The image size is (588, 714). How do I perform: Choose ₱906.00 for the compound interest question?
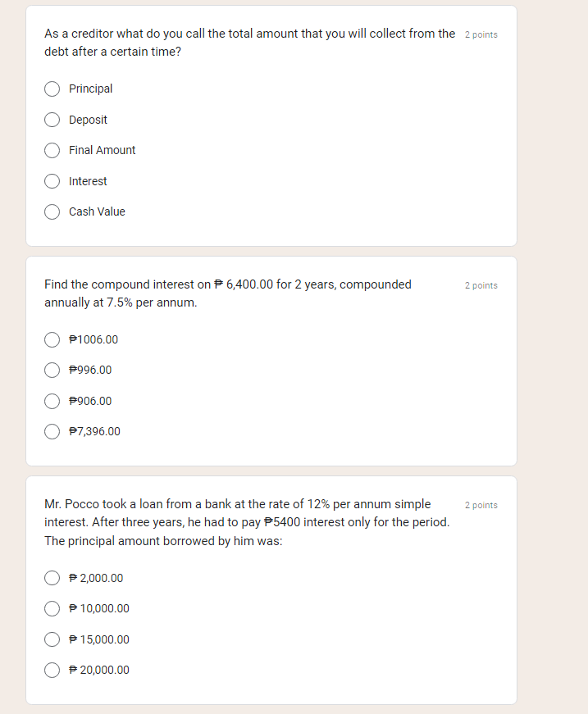(52, 401)
